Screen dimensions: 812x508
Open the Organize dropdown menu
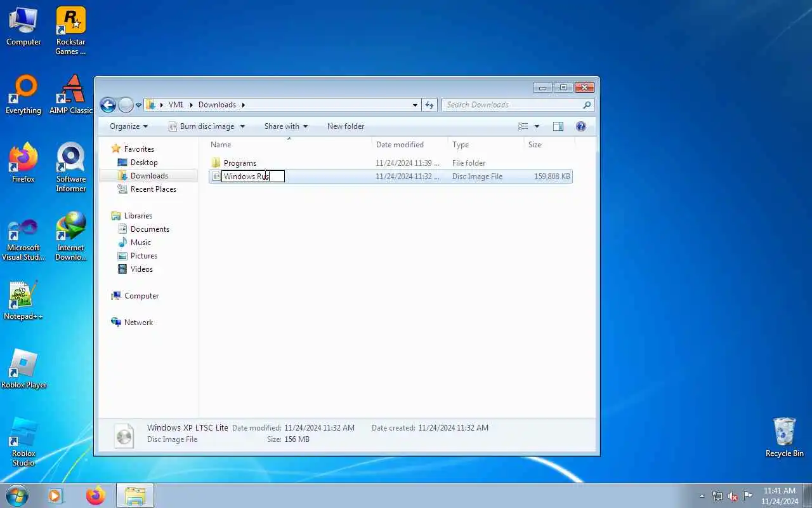click(x=128, y=126)
